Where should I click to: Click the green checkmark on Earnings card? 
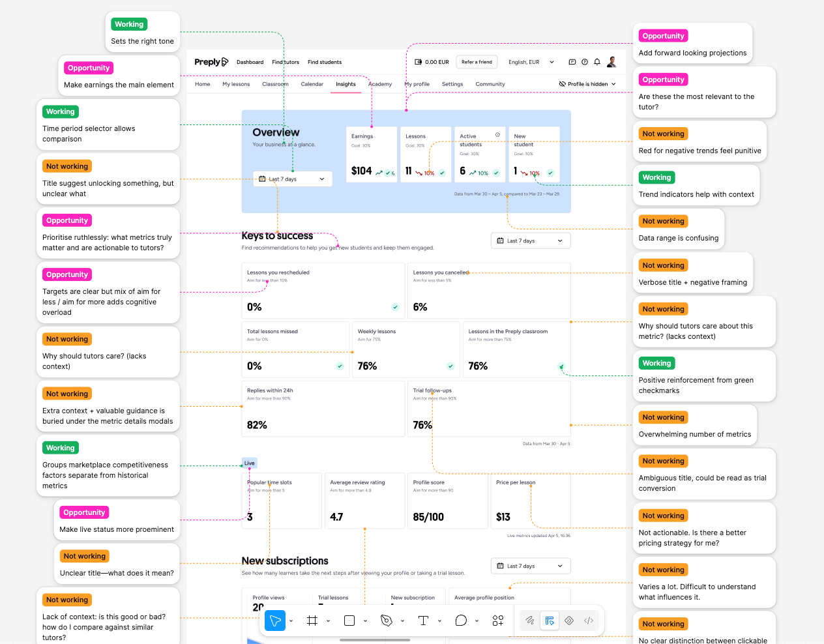(x=387, y=173)
